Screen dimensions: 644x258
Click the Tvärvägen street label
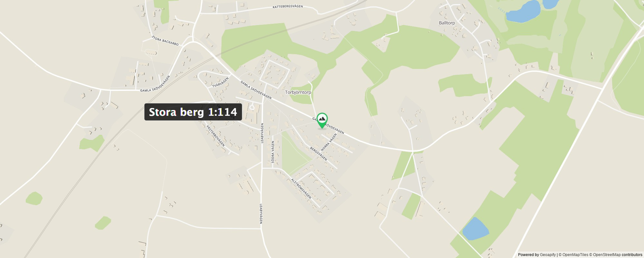[x=221, y=82]
